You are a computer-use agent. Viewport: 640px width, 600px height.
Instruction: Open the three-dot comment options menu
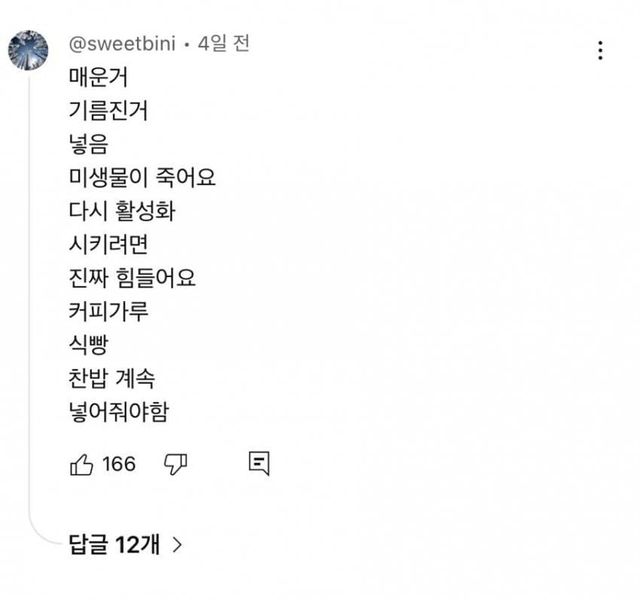click(599, 51)
